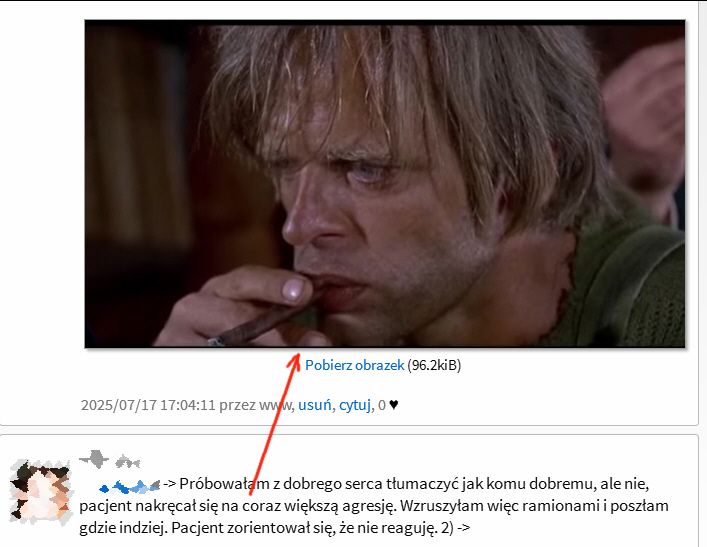Click the red arrow tip below the image

296,357
